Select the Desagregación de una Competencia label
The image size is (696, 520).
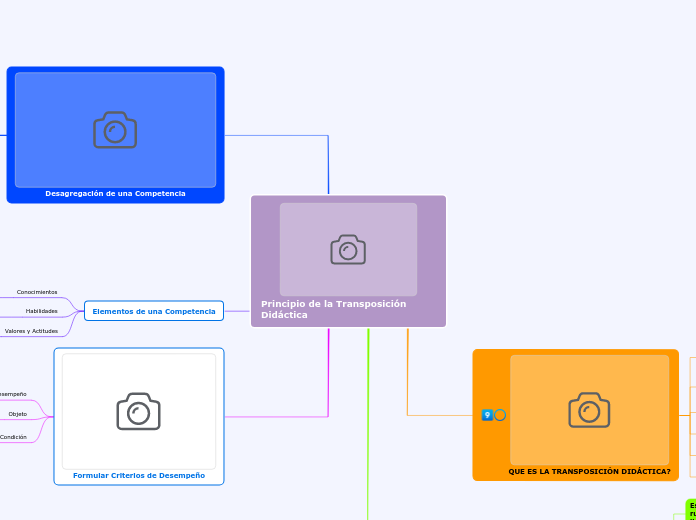coord(115,194)
